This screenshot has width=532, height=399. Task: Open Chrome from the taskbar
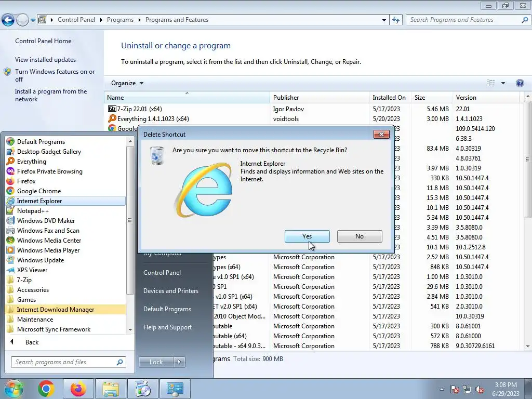(x=46, y=389)
